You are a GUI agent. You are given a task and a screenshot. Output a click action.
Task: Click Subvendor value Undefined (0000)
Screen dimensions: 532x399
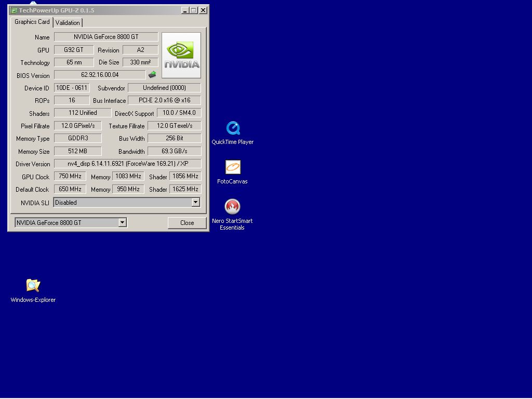pos(164,87)
